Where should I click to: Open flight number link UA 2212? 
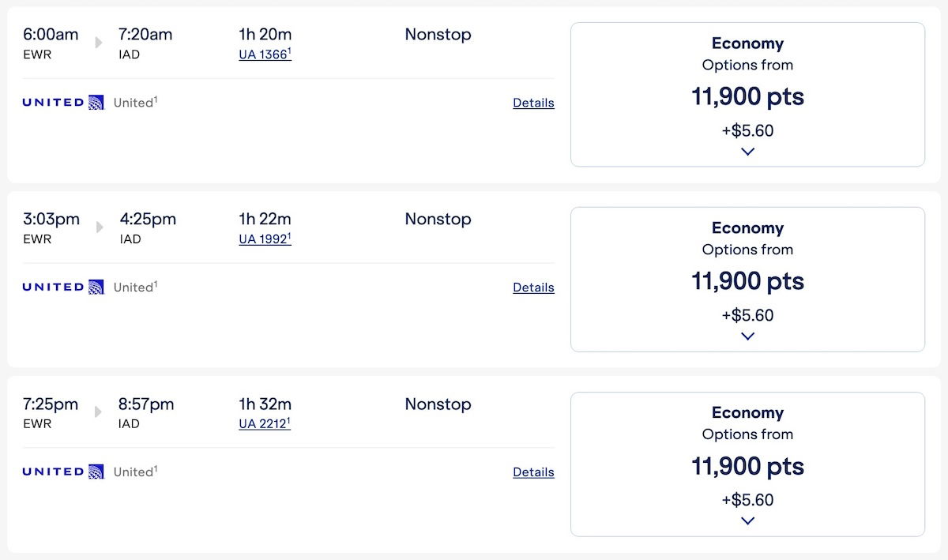point(265,424)
